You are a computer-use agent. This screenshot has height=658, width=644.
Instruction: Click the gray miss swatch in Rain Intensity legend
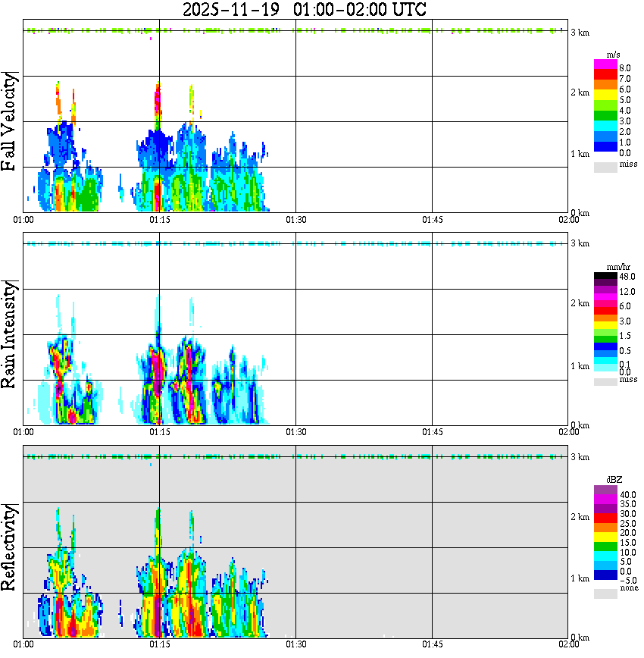(605, 382)
